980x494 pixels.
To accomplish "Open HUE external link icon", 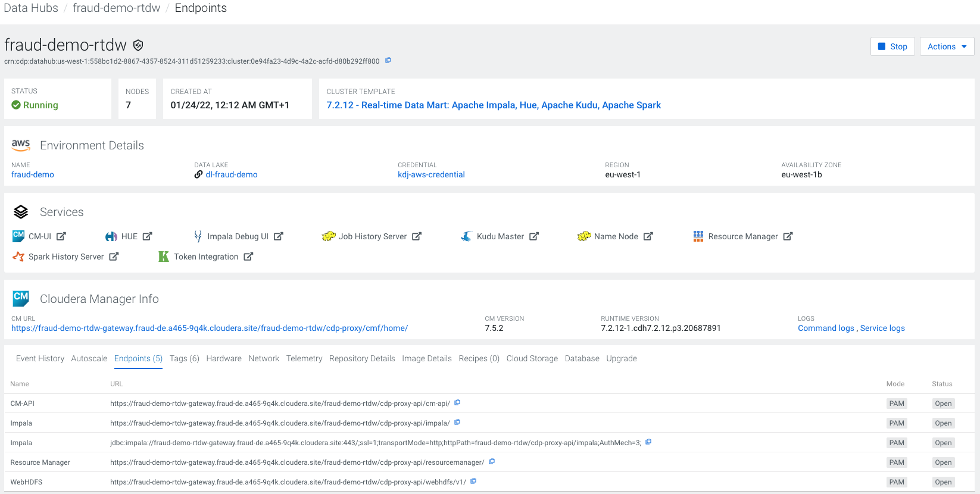I will pyautogui.click(x=148, y=236).
